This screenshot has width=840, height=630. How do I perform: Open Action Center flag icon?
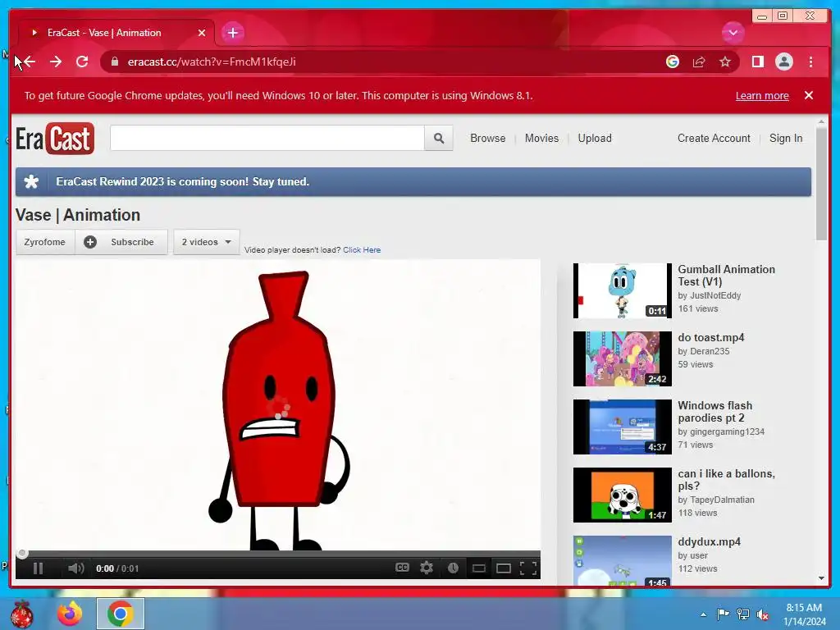pyautogui.click(x=723, y=614)
